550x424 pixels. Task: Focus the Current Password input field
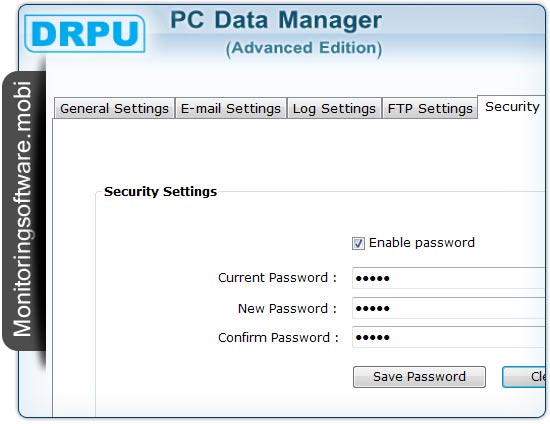point(449,278)
